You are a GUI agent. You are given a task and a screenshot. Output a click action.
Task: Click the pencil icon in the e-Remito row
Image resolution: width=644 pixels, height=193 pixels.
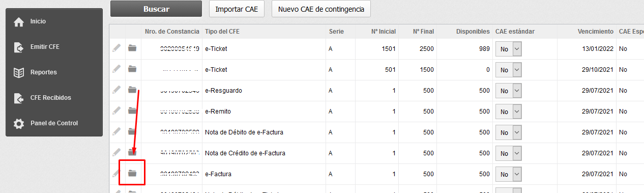pos(117,111)
